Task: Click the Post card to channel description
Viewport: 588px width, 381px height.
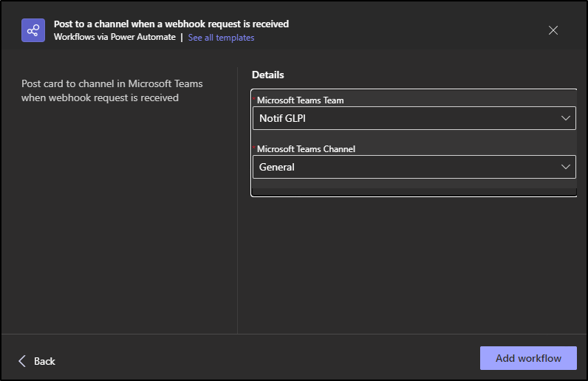Action: 112,90
